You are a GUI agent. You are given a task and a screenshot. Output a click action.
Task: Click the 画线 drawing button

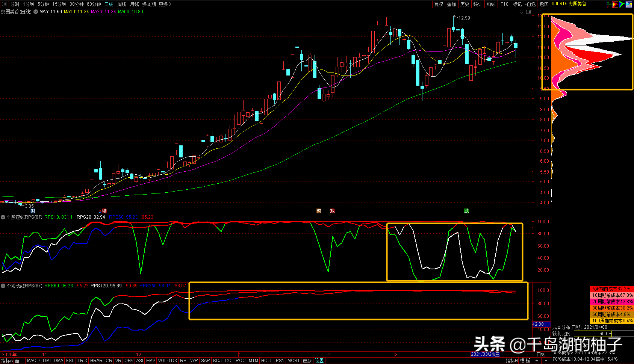pos(491,4)
